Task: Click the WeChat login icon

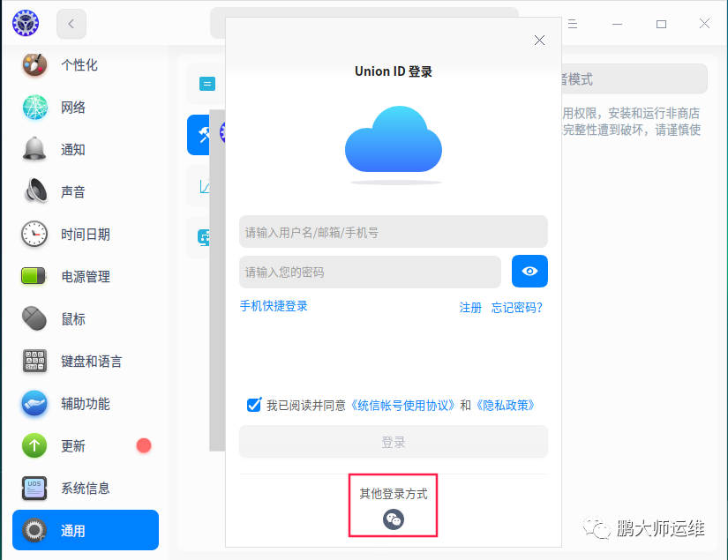Action: [x=394, y=519]
